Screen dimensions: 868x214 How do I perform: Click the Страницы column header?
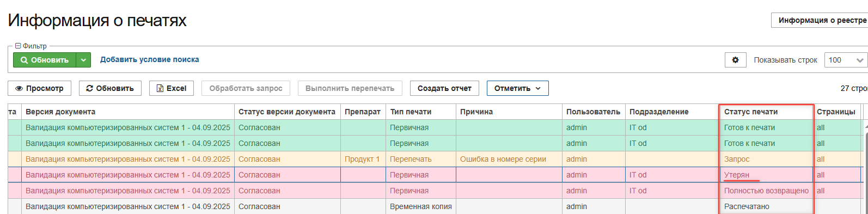click(x=837, y=112)
